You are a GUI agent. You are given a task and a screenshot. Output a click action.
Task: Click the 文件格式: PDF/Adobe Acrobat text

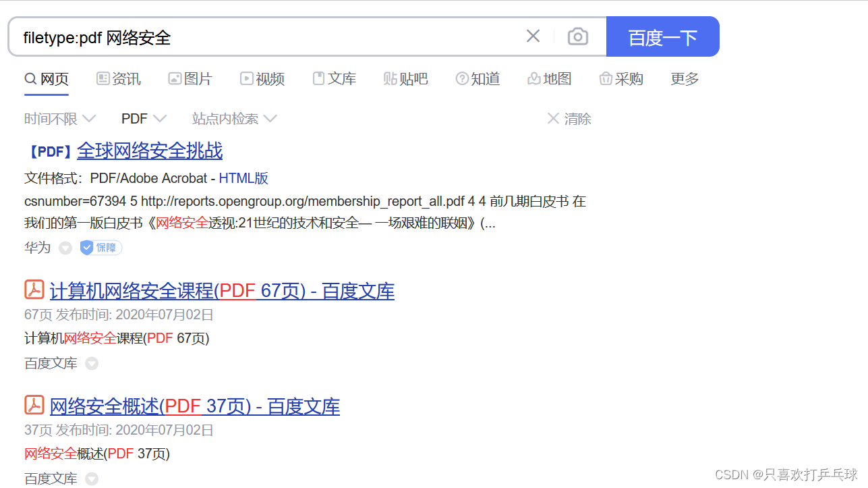(115, 178)
